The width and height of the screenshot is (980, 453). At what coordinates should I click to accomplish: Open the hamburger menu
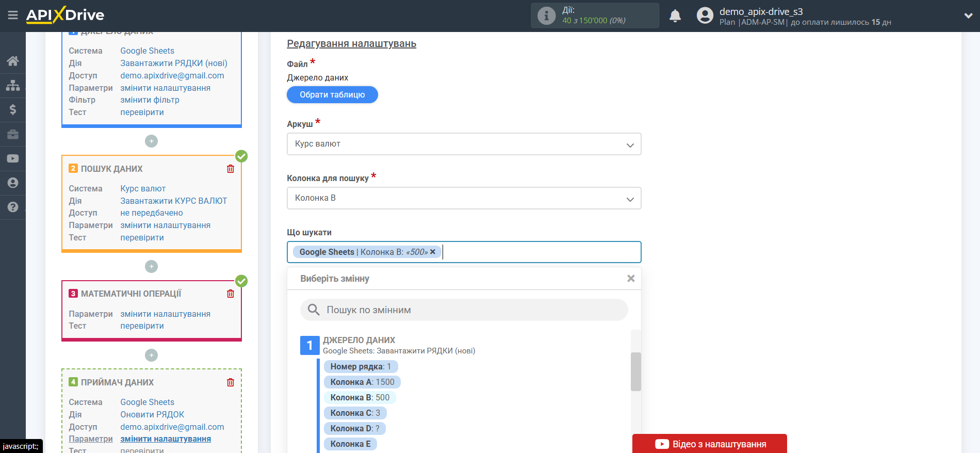point(13,15)
